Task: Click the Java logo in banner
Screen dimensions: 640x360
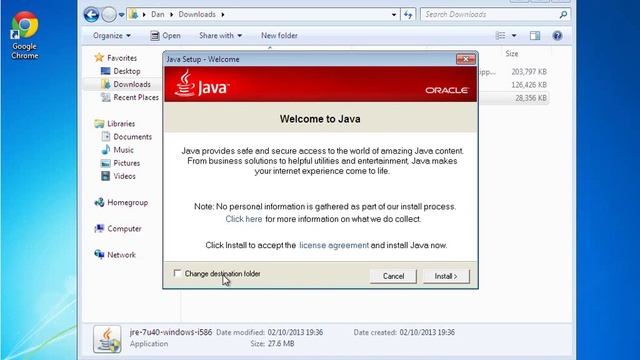Action: [x=202, y=84]
